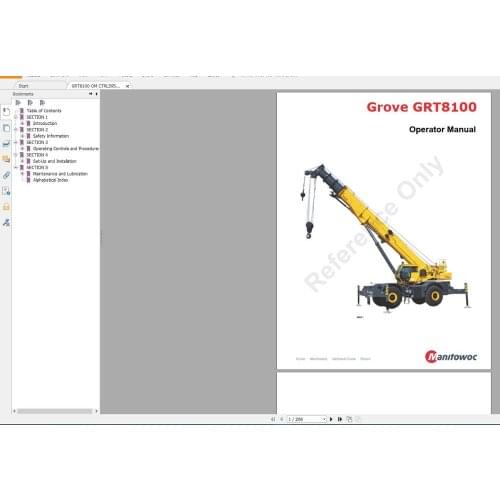Collapse the SECTION 2 bookmark node
The image size is (500, 500).
point(16,130)
